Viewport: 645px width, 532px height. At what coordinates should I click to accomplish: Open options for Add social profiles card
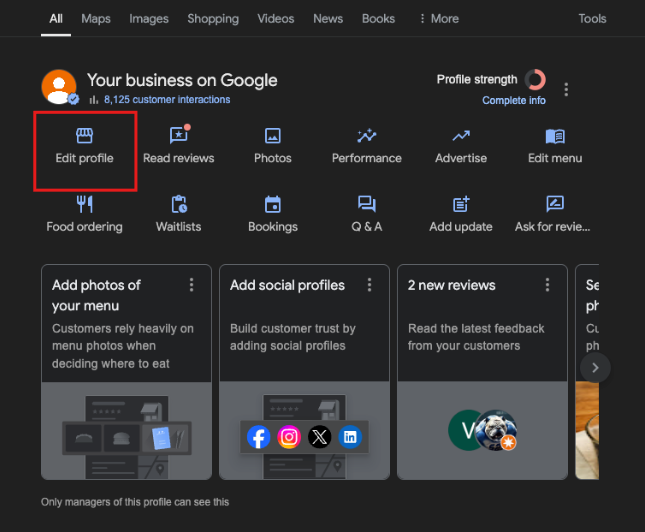pos(369,285)
